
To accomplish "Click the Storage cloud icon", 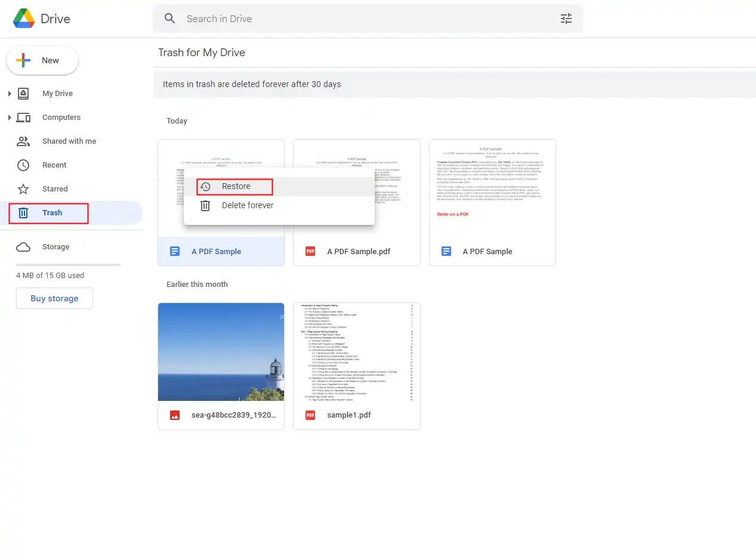I will 23,246.
